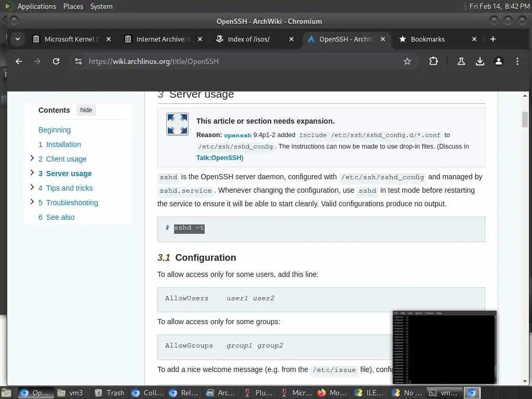Expand Client usage subsections

coord(32,158)
